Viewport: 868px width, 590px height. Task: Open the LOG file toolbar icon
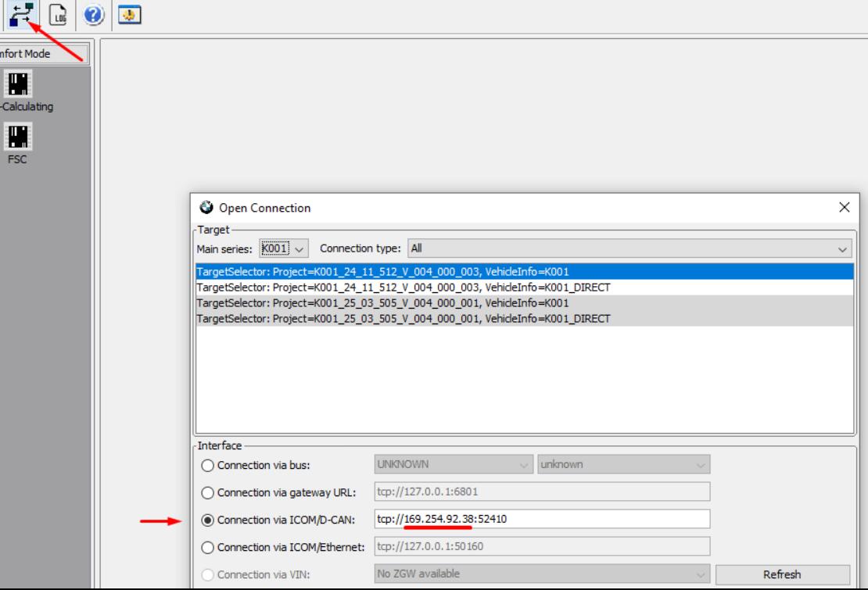58,14
